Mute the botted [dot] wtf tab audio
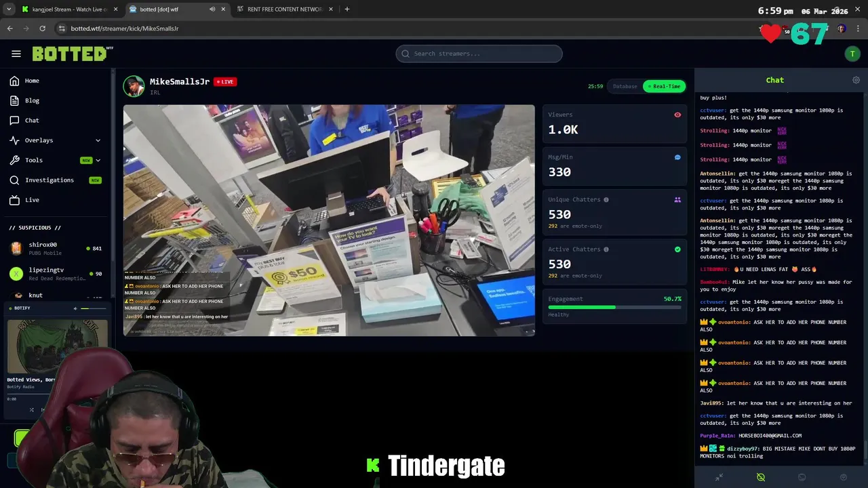 tap(212, 9)
